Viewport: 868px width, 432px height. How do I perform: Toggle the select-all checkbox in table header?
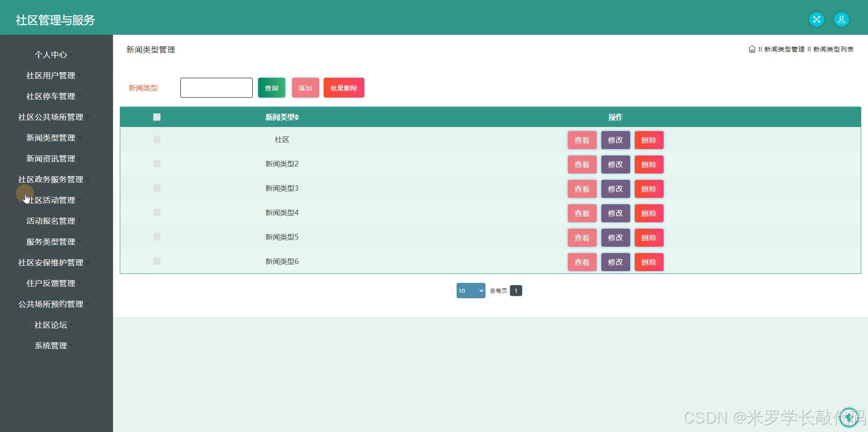pos(157,117)
